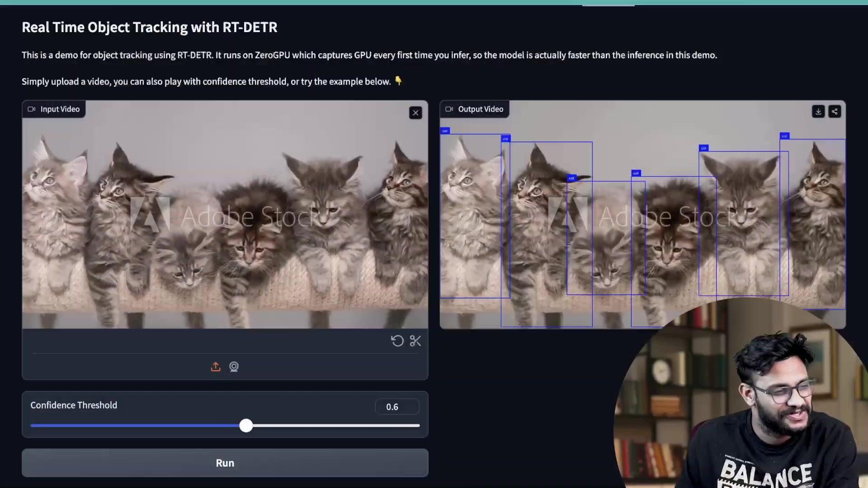
Task: Click the Input Video label
Action: tap(54, 109)
